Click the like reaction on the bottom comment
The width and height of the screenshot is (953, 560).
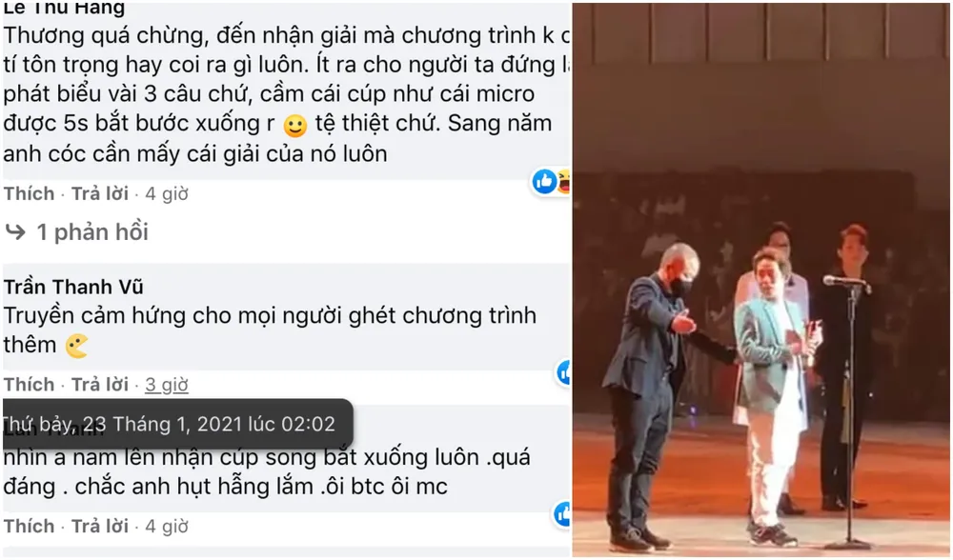pos(563,514)
